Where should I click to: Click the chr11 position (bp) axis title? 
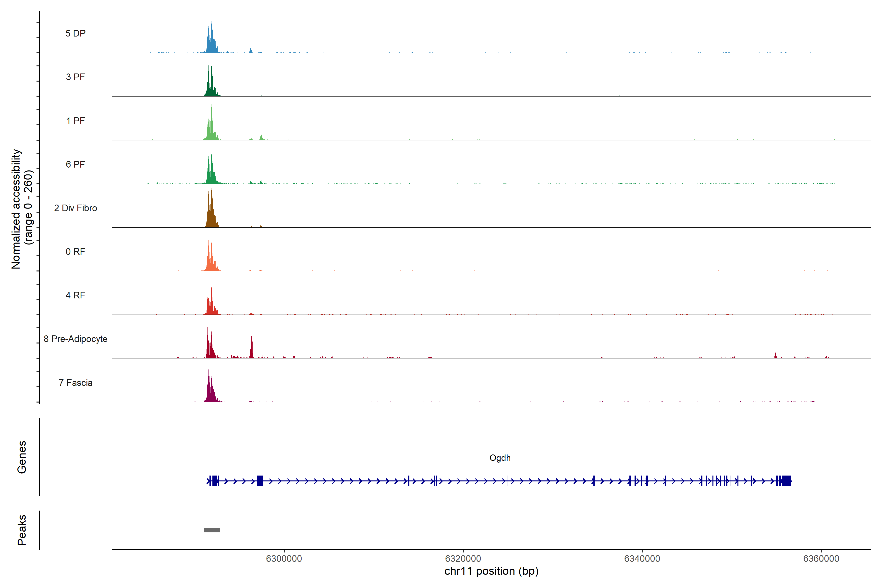pyautogui.click(x=491, y=571)
